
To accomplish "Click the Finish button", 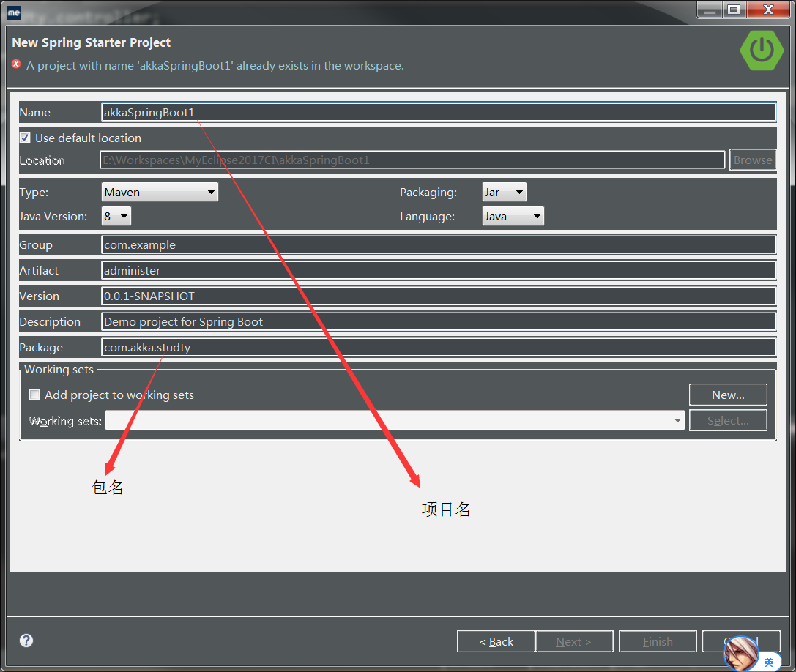I will pyautogui.click(x=658, y=641).
